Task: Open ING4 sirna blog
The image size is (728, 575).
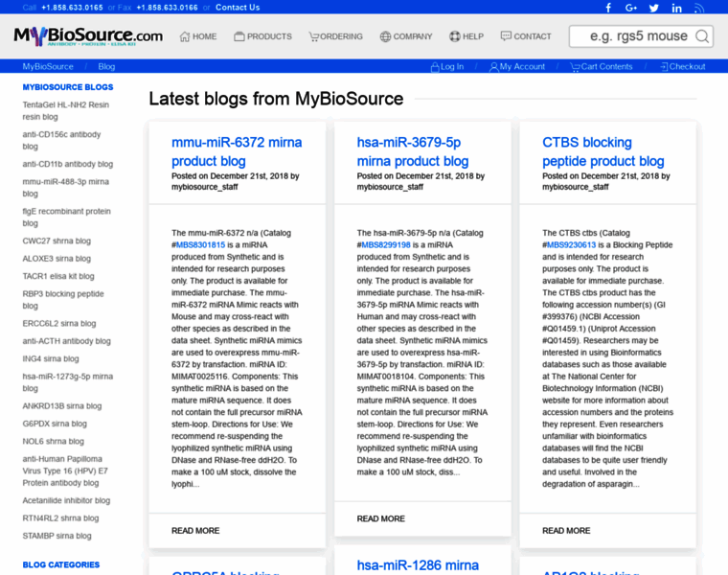Action: pos(51,358)
